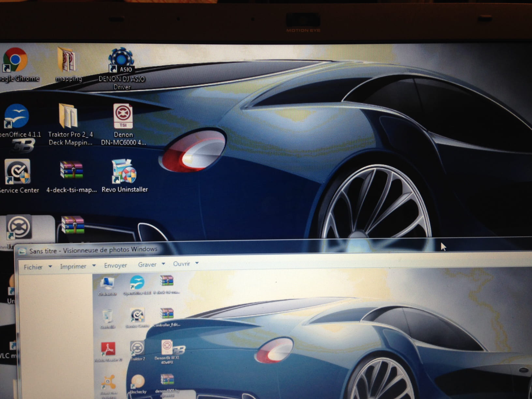Click the photo viewer title bar icon
The height and width of the screenshot is (399, 532).
coord(22,251)
